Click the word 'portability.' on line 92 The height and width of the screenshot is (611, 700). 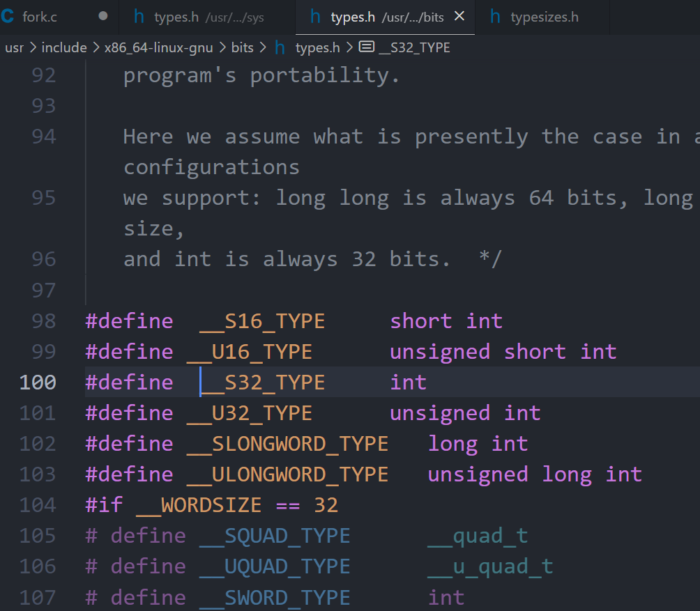pyautogui.click(x=325, y=75)
